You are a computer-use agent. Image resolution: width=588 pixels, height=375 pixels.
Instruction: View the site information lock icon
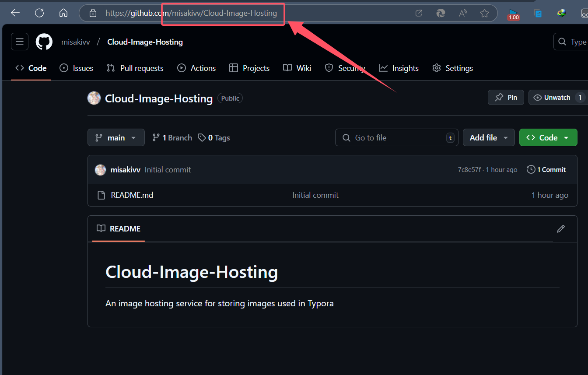tap(93, 13)
